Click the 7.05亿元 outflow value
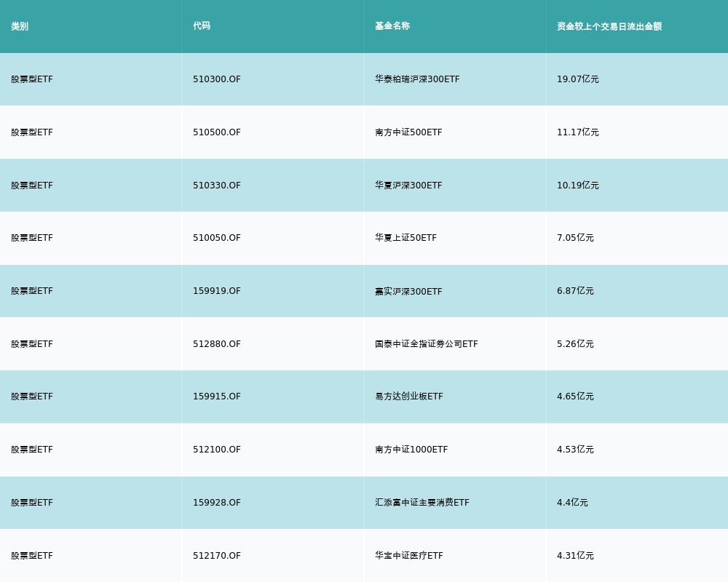The image size is (728, 582). [x=575, y=238]
